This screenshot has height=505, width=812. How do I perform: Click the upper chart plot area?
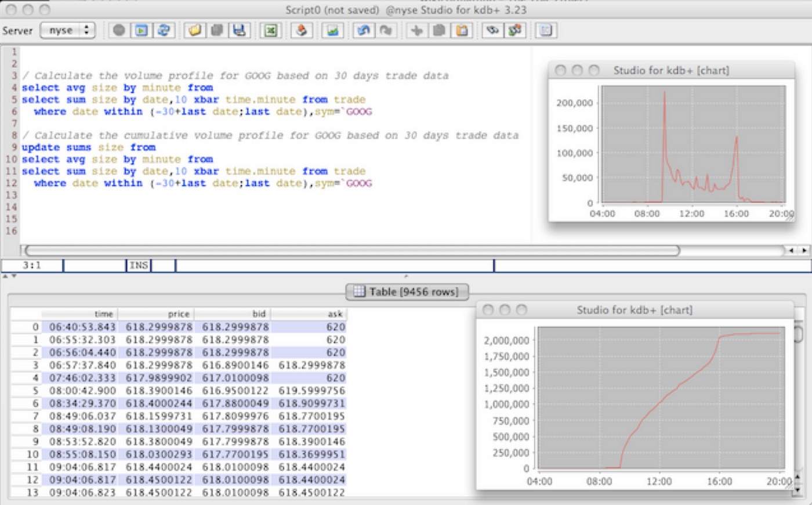(694, 144)
